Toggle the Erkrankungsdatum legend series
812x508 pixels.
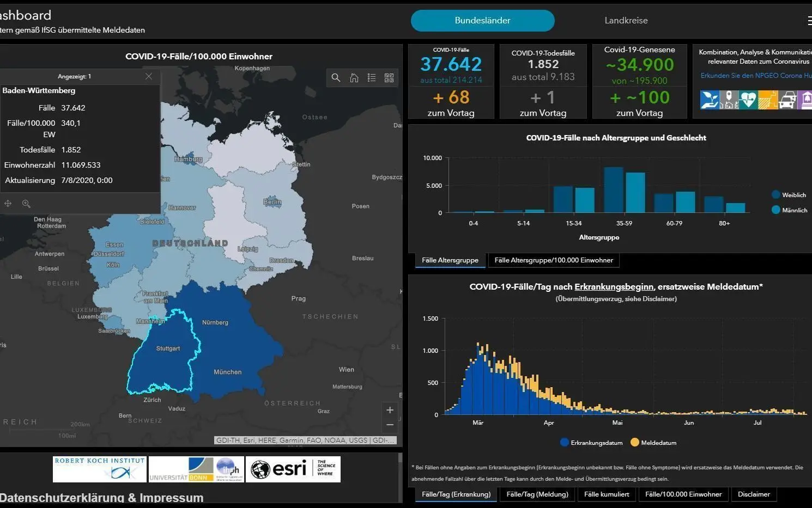pos(591,443)
